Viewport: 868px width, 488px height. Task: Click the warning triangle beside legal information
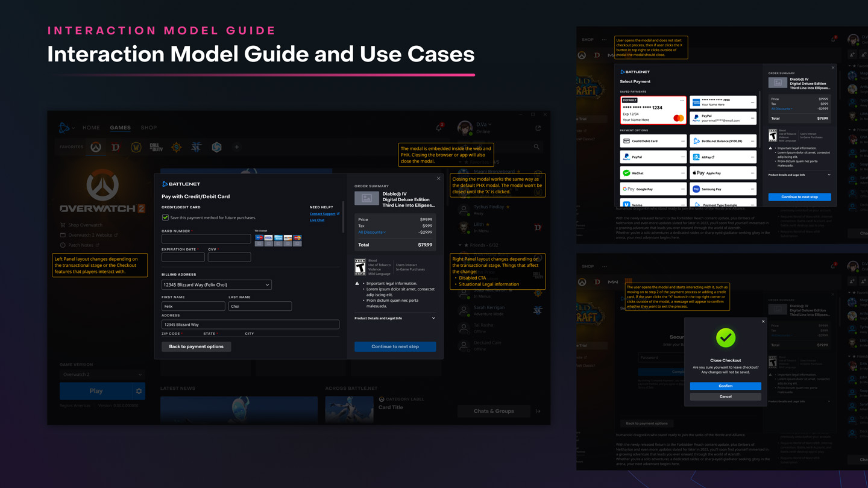pyautogui.click(x=357, y=283)
